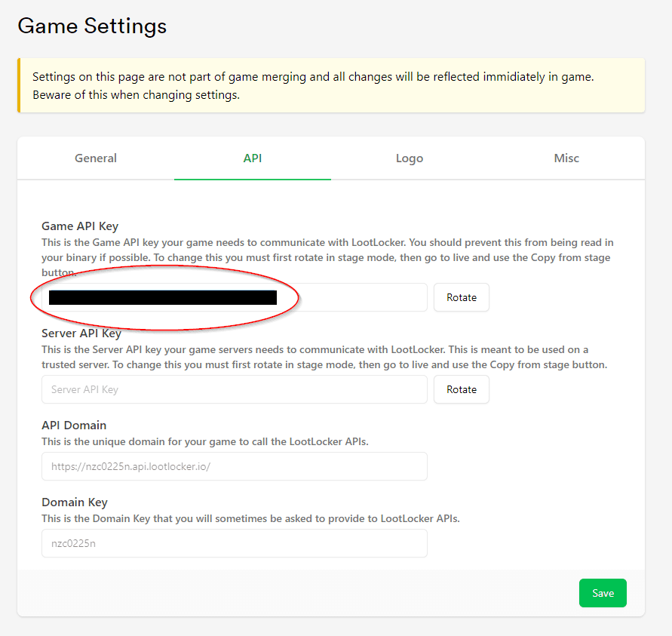Click inside the Game API Key field
The width and height of the screenshot is (672, 636).
235,297
